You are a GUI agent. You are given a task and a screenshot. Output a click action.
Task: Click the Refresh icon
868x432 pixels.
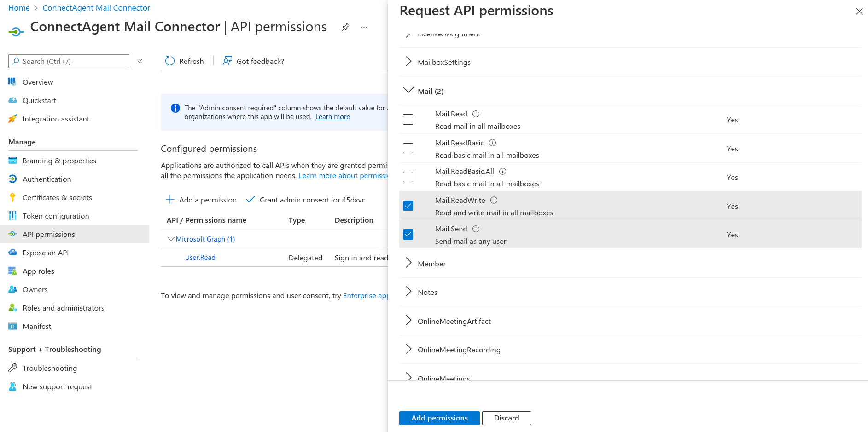pyautogui.click(x=170, y=61)
